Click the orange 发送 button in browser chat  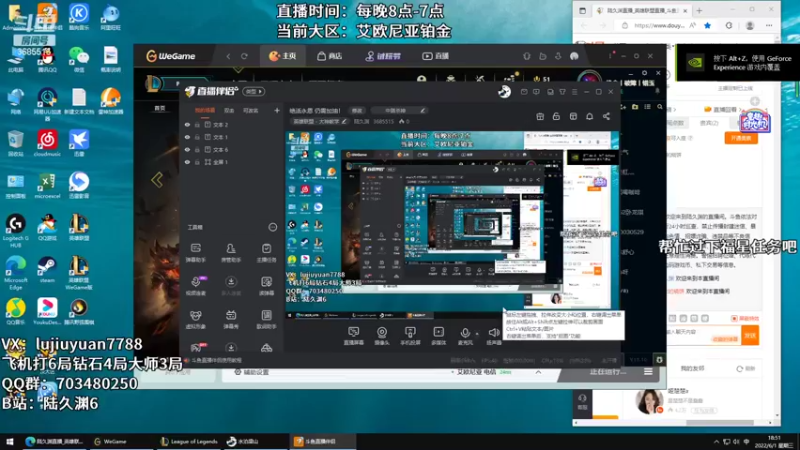750,335
